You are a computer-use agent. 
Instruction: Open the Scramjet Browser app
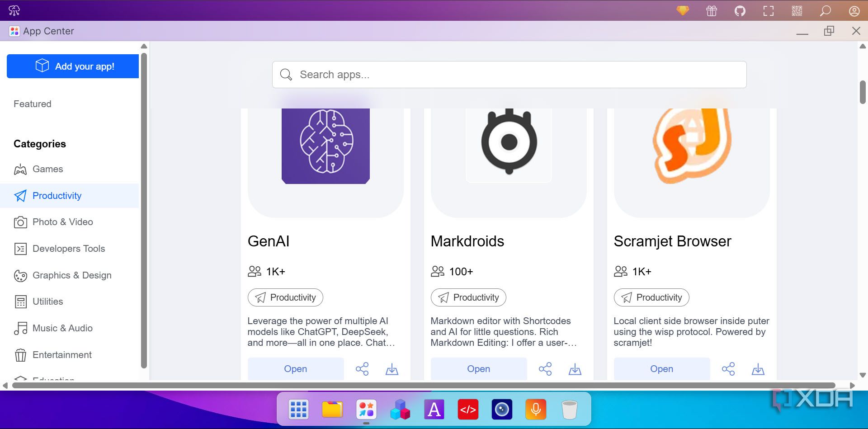coord(662,369)
